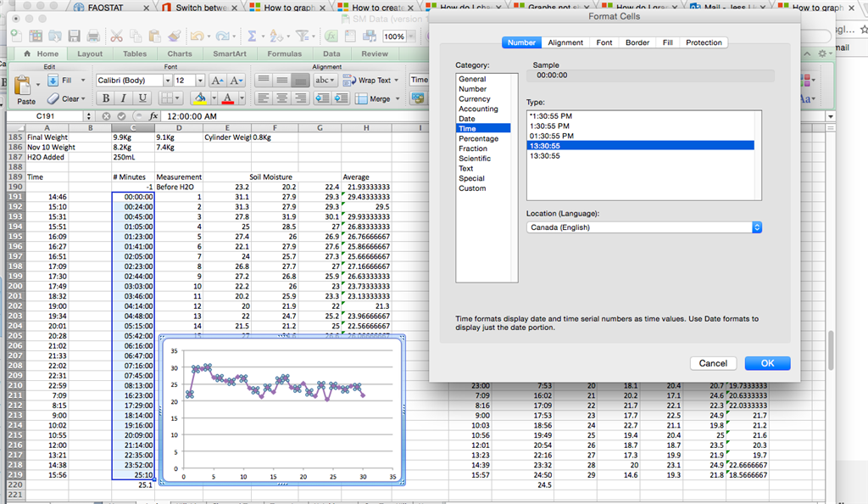Expand the formula bar with right-side arrow

[x=831, y=116]
